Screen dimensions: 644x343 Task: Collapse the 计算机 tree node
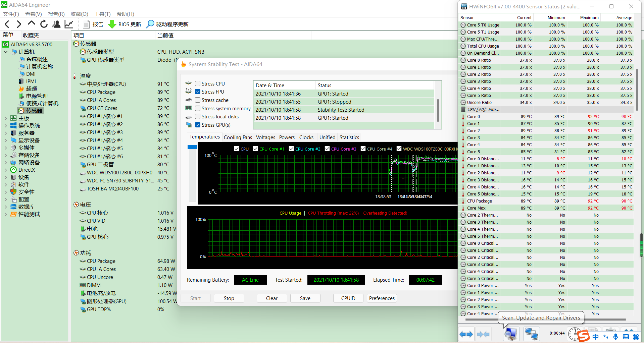pyautogui.click(x=6, y=52)
